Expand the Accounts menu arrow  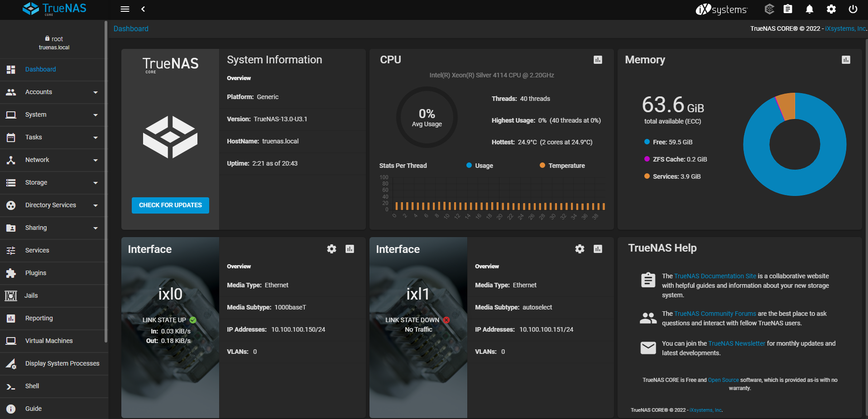96,92
